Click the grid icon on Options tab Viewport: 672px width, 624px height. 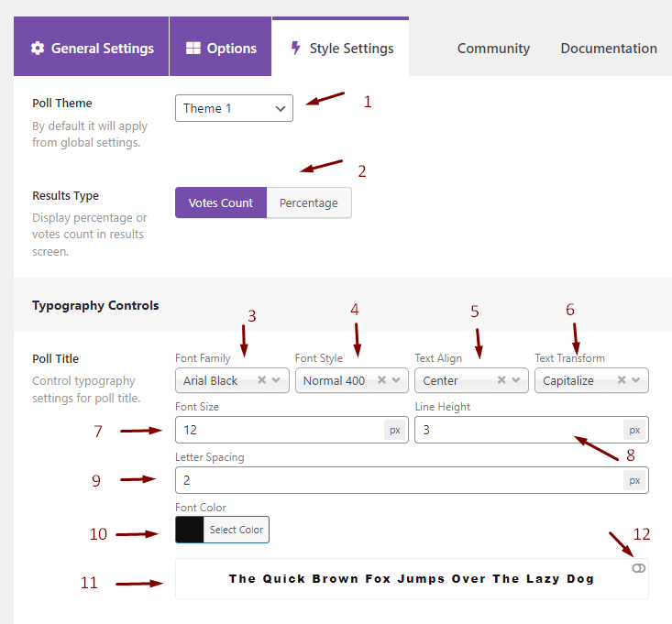pyautogui.click(x=193, y=49)
